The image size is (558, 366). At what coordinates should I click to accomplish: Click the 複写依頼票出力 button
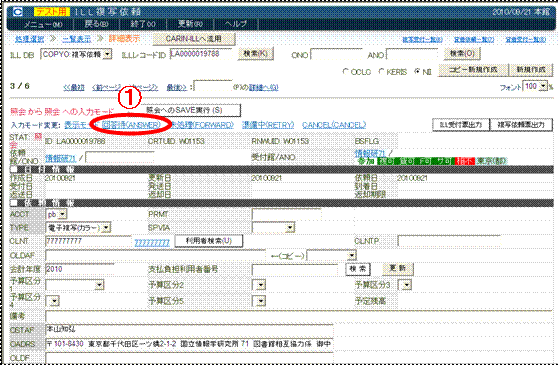521,125
